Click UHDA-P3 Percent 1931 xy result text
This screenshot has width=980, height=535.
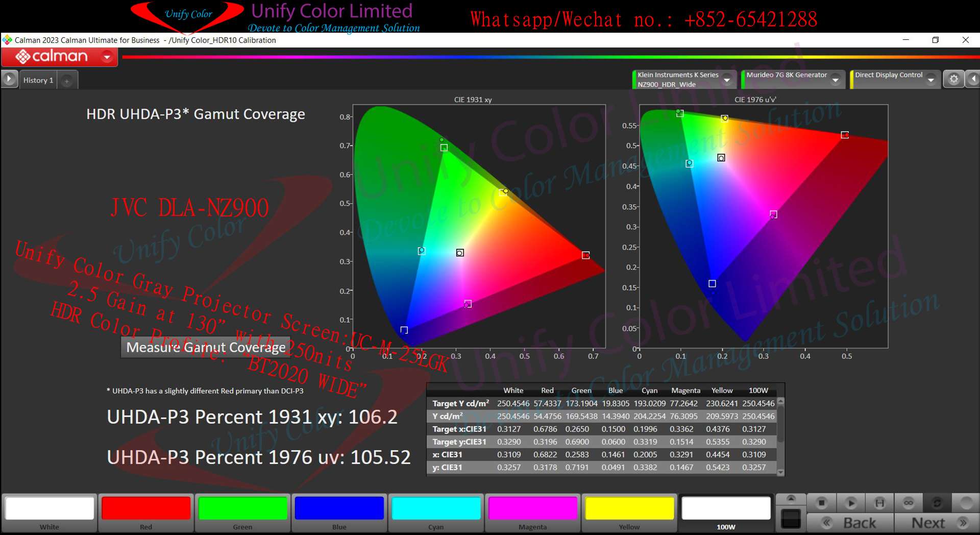252,417
